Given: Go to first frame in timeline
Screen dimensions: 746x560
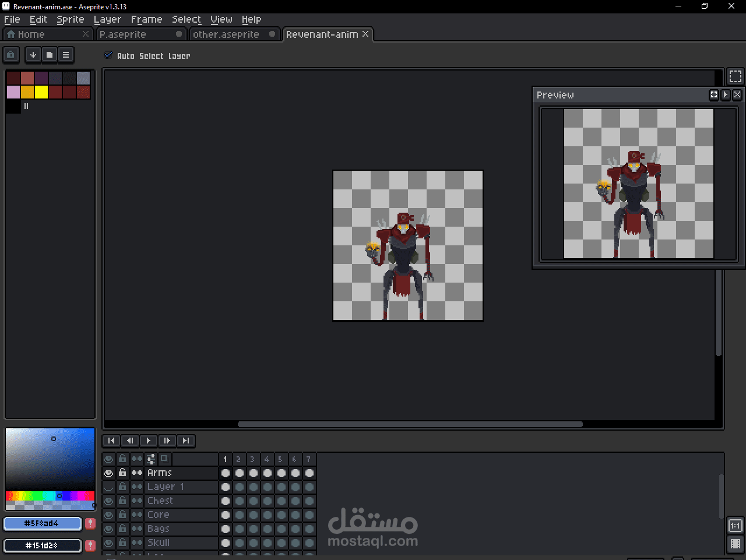Looking at the screenshot, I should coord(111,441).
